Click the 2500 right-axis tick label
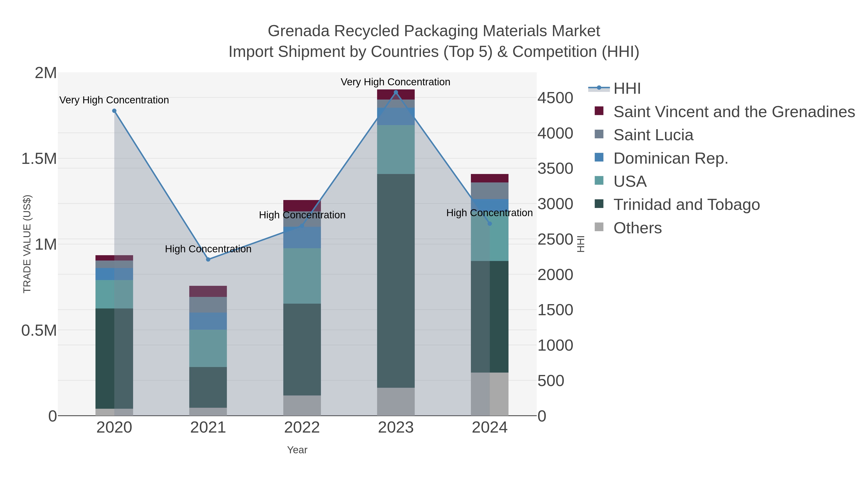Screen dimensions: 868x488 [x=555, y=240]
